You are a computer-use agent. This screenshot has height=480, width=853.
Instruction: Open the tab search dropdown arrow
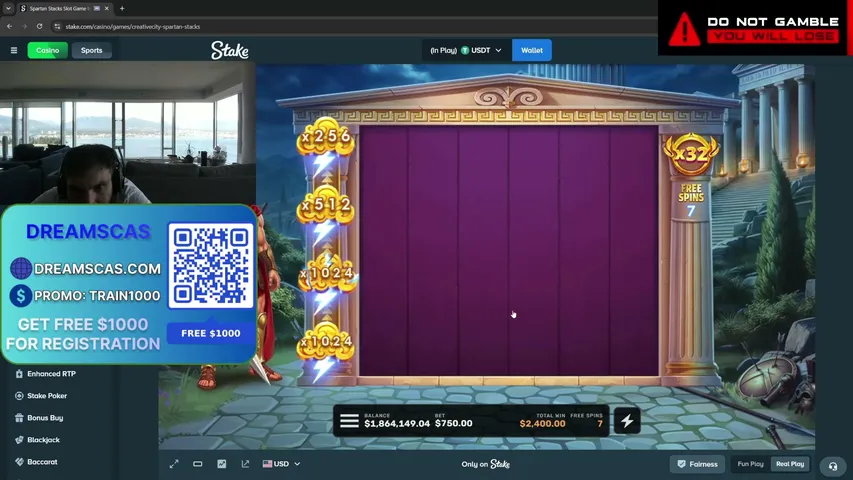tap(8, 9)
